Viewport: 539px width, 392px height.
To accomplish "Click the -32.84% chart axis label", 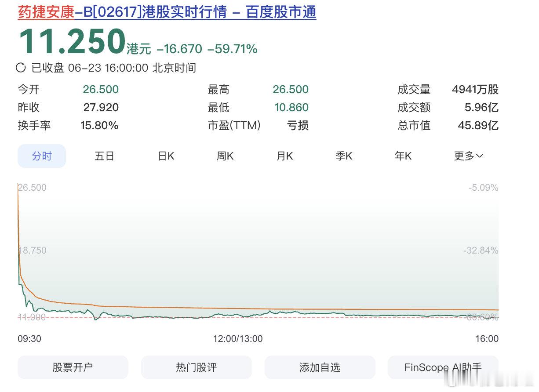I will (481, 250).
